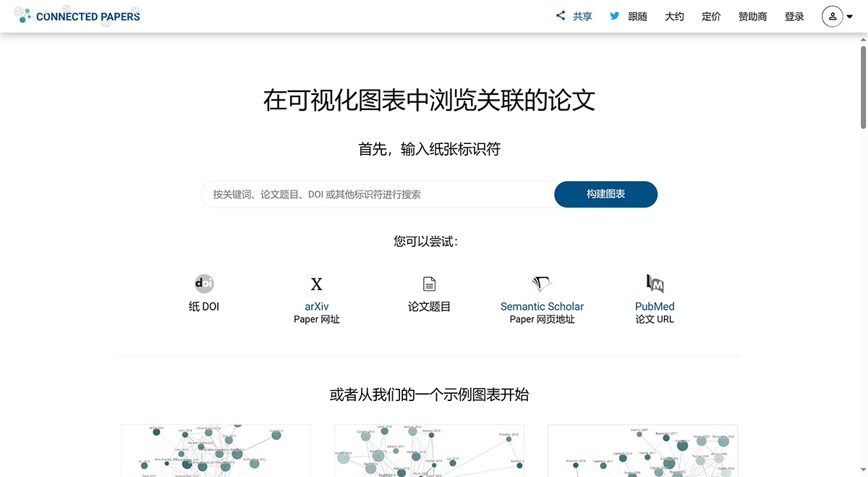Click the 跟随 follow link

coord(639,16)
